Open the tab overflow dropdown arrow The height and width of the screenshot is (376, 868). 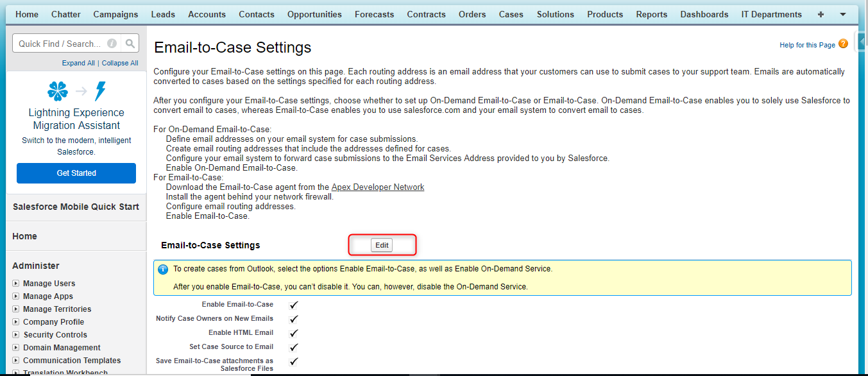click(842, 14)
